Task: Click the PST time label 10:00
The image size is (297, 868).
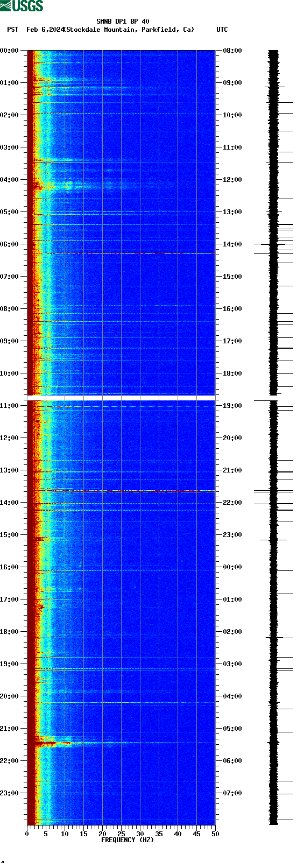Action: 10,373
